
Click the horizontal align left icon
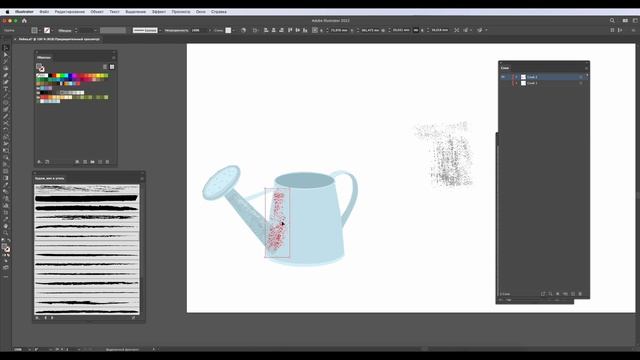[x=266, y=30]
